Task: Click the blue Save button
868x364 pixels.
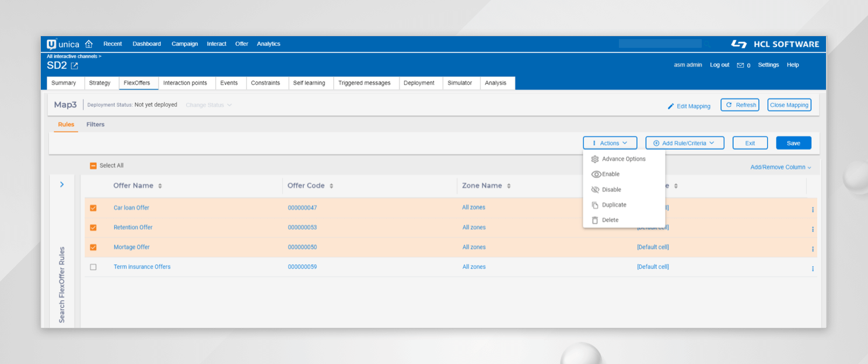Action: point(793,143)
